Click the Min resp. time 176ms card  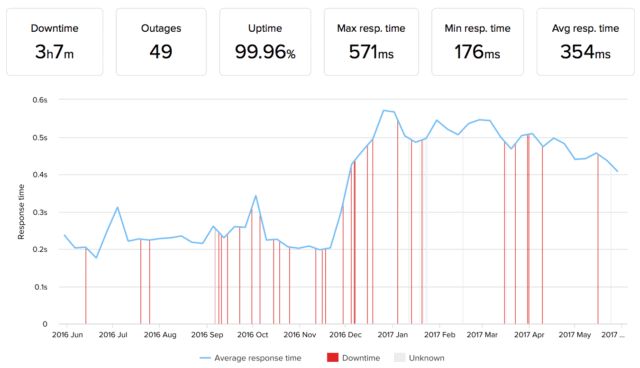tap(478, 42)
